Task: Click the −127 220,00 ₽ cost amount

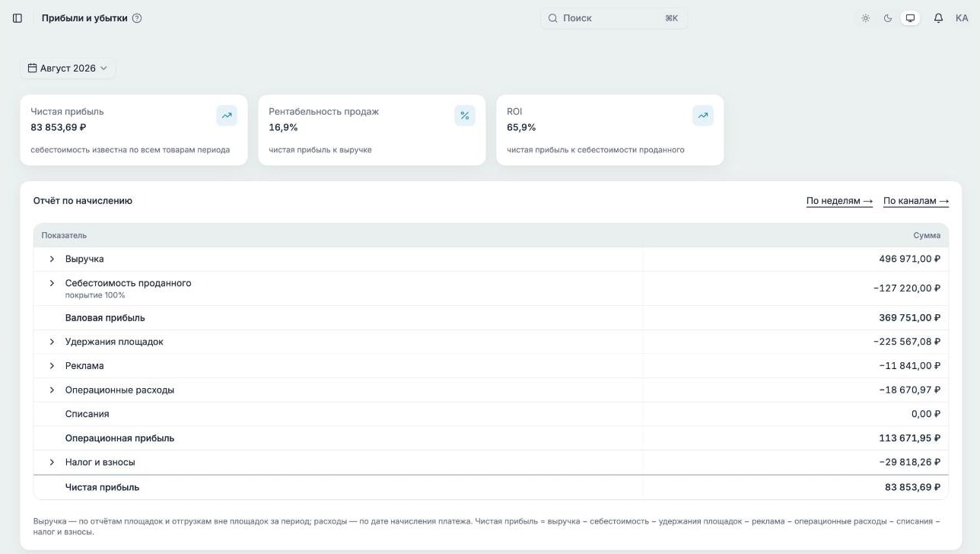Action: (907, 288)
